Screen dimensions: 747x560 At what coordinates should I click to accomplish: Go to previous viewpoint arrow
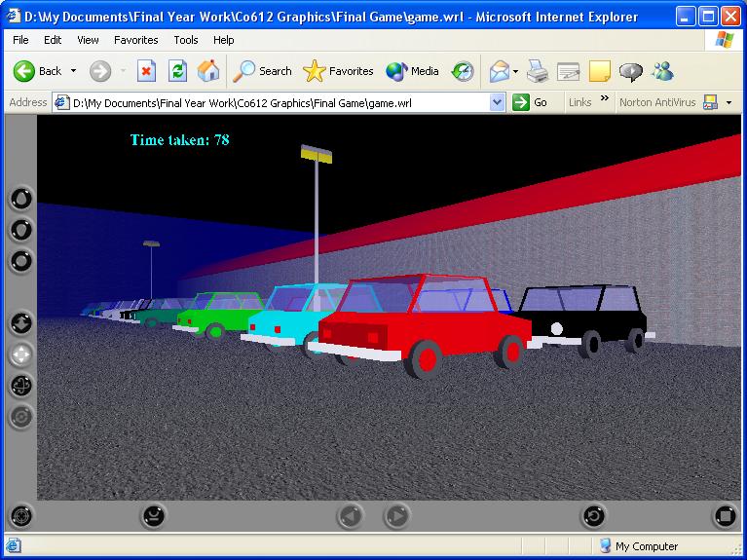(x=351, y=515)
